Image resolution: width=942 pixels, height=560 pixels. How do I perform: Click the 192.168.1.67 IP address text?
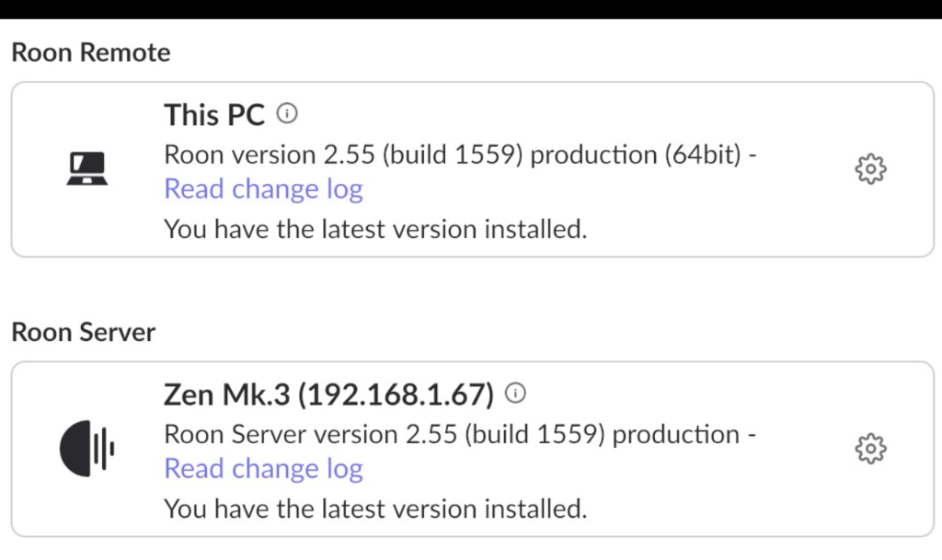396,394
